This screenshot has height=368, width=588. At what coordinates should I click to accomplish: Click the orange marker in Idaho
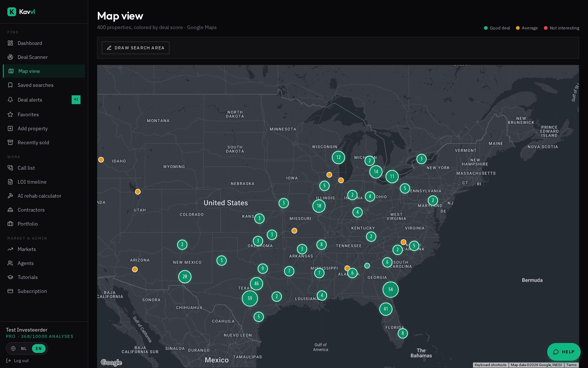[101, 160]
